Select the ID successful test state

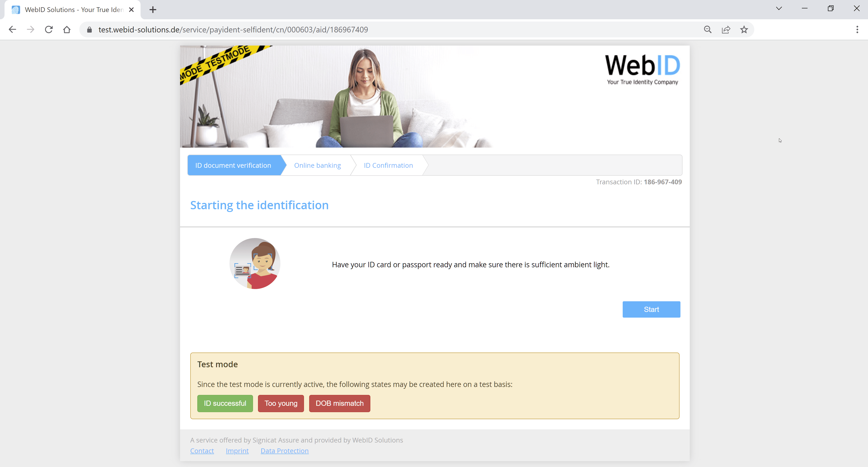225,403
